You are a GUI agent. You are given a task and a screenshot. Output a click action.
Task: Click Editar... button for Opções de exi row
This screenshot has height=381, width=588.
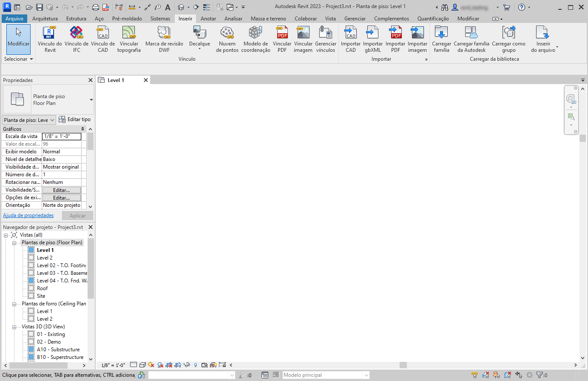[62, 198]
